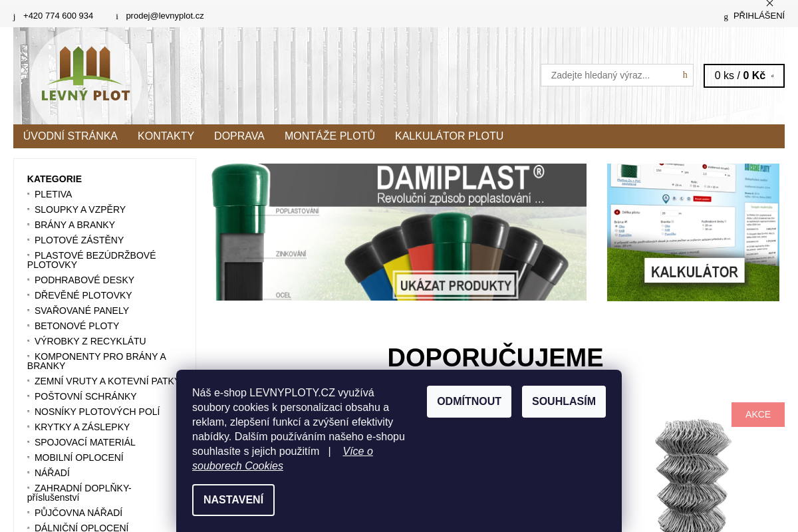Select DÁLNIČNÍ OPLOCENÍ category

(82, 528)
